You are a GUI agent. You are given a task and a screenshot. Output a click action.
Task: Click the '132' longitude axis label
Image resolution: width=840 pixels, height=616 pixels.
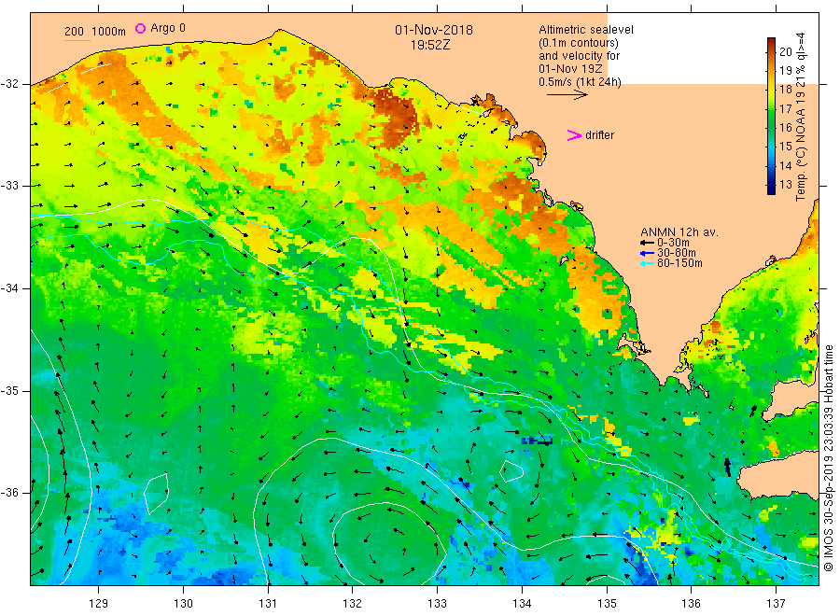coord(353,604)
